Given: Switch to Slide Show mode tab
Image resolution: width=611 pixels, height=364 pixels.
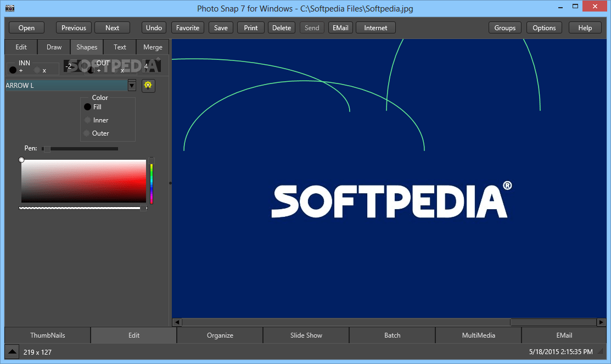Looking at the screenshot, I should click(x=306, y=335).
